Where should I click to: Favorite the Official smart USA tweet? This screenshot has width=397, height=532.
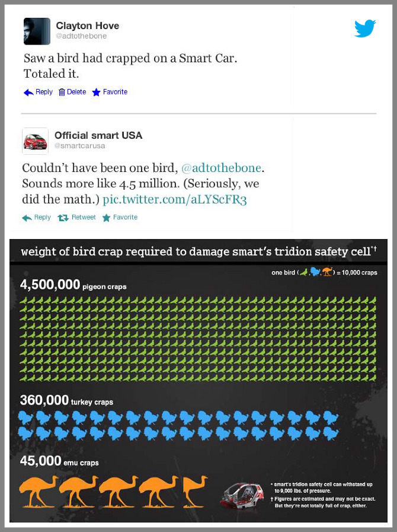(120, 218)
